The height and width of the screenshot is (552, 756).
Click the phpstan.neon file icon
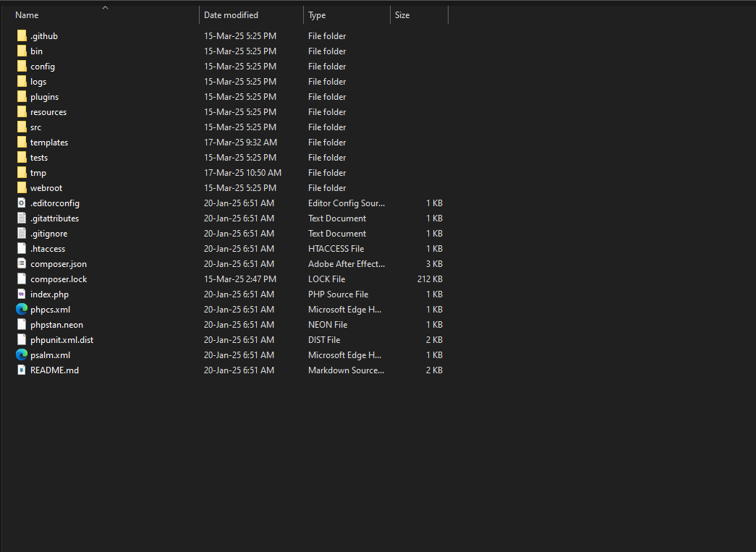click(22, 324)
